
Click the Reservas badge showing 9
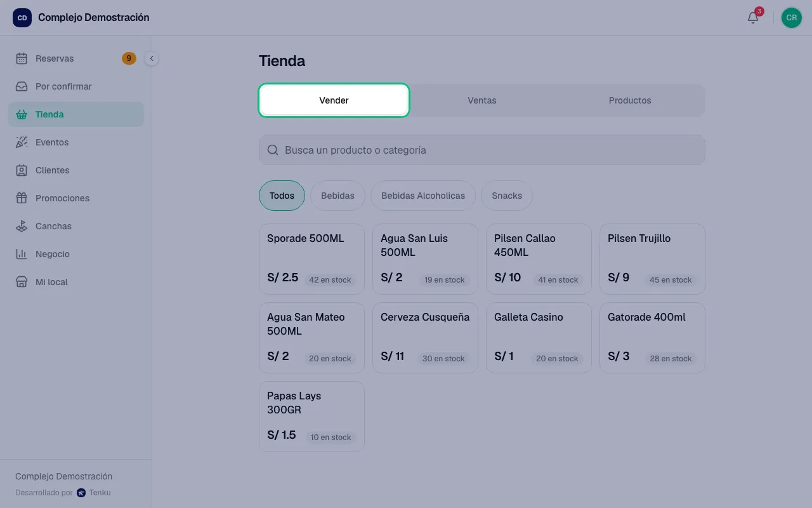129,58
